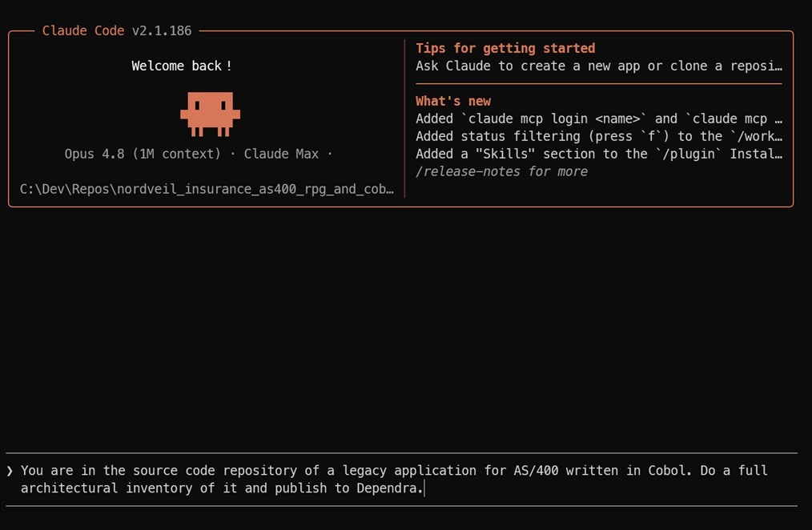Click the 'Claude Max' plan text
Image resolution: width=812 pixels, height=530 pixels.
click(281, 154)
